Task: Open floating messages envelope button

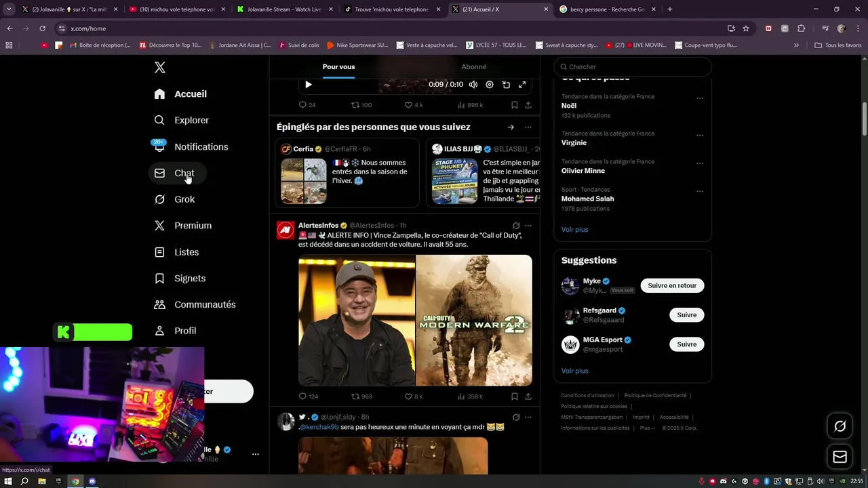Action: pyautogui.click(x=840, y=457)
